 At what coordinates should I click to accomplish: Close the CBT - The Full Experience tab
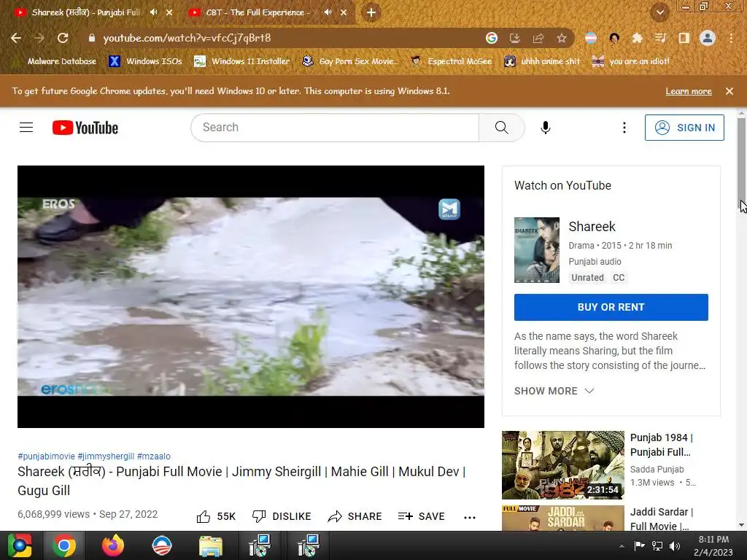[x=344, y=12]
